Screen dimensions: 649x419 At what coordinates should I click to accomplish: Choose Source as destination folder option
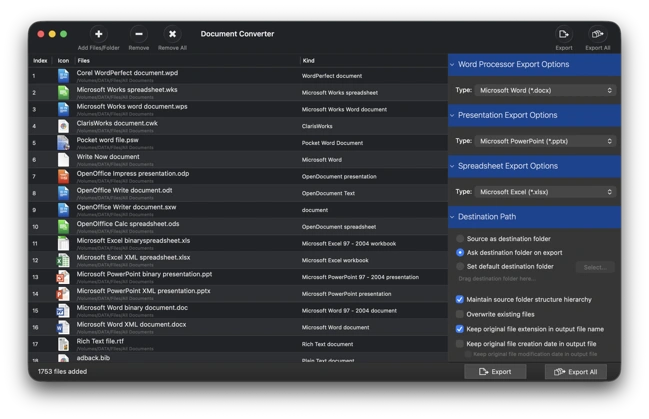460,238
